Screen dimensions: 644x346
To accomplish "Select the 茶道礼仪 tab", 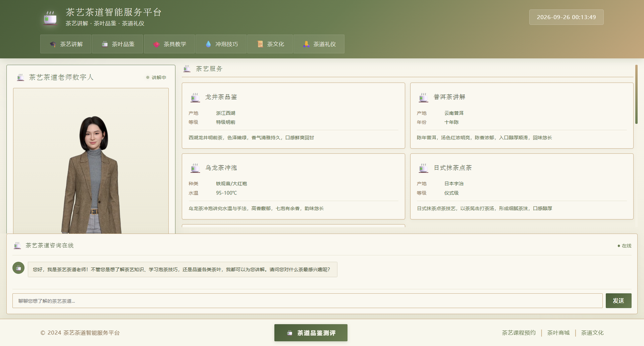I will pos(319,44).
